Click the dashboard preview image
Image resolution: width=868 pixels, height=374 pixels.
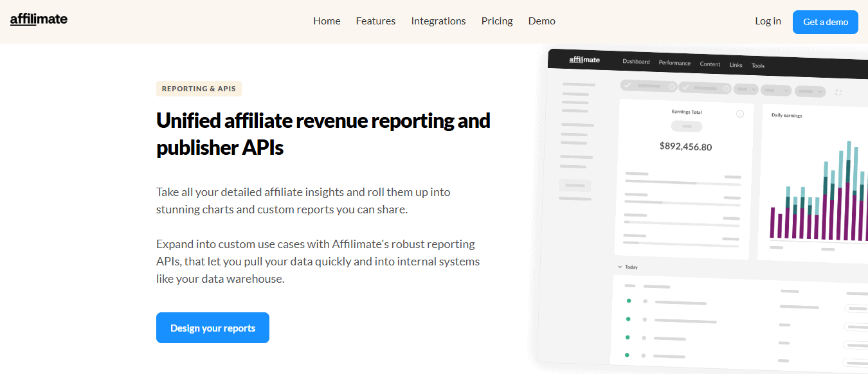click(x=701, y=212)
